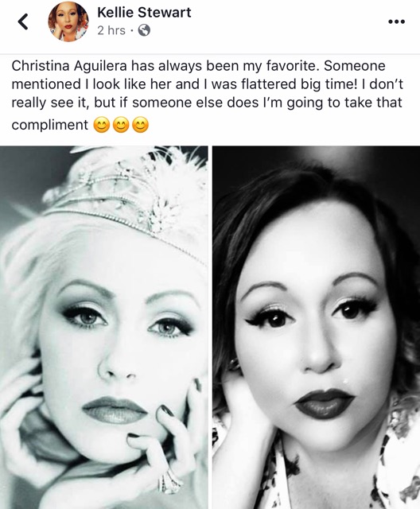The image size is (420, 509).
Task: Click the 2 hrs post timestamp
Action: [111, 30]
